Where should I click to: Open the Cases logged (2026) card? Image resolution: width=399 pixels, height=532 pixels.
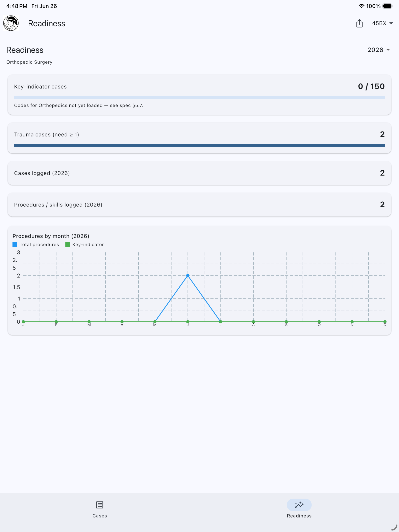pyautogui.click(x=199, y=173)
